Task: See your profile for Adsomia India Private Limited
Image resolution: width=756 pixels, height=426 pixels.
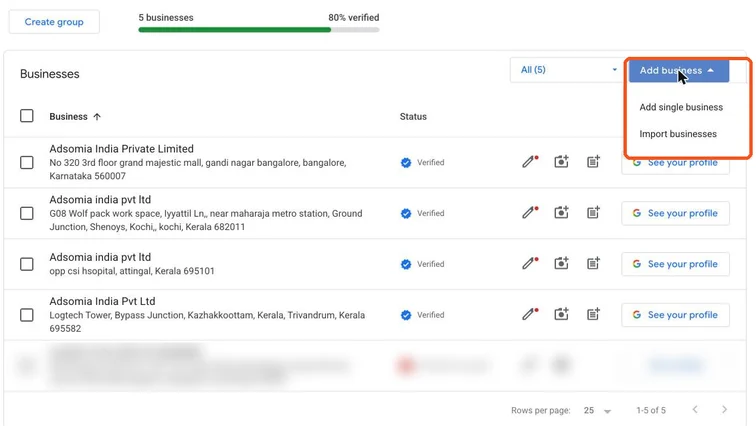Action: pos(675,165)
